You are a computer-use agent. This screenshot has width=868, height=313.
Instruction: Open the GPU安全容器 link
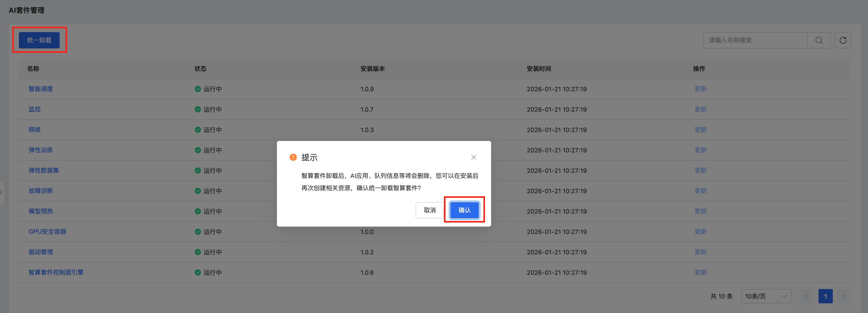pos(47,232)
